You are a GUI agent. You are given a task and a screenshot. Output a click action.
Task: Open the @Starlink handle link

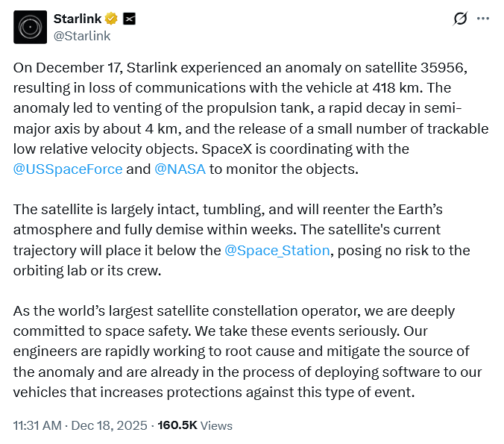pyautogui.click(x=82, y=35)
